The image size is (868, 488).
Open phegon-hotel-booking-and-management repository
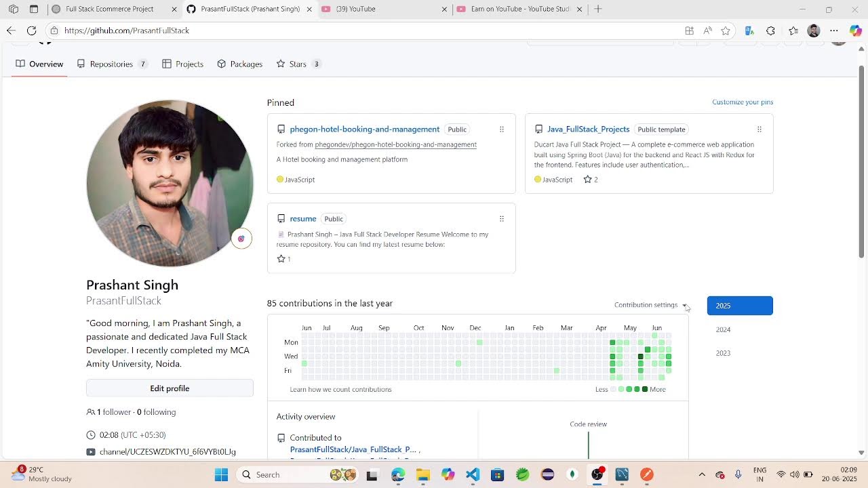click(365, 129)
